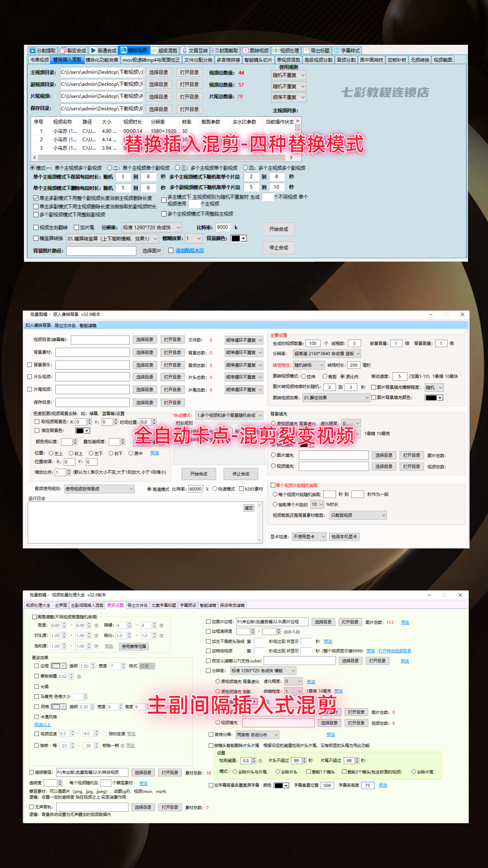This screenshot has width=488, height=868.
Task: Open the 转场特效 随机转场 dropdown
Action: point(309,365)
